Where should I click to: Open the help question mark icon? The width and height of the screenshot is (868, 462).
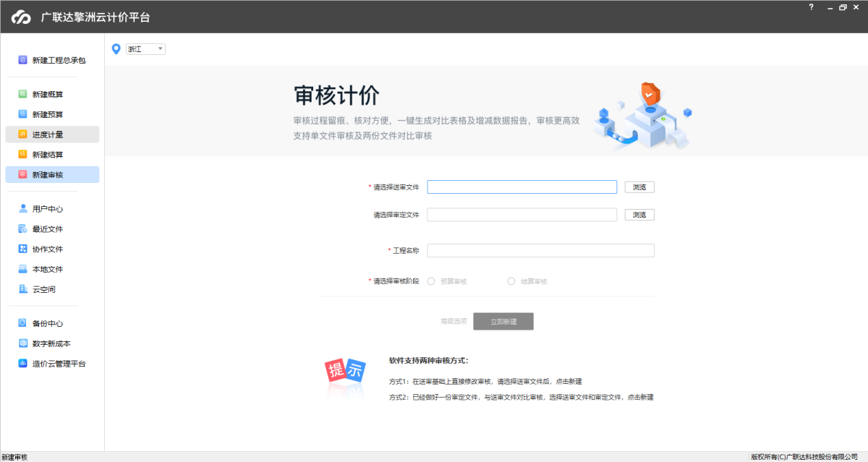pyautogui.click(x=812, y=7)
